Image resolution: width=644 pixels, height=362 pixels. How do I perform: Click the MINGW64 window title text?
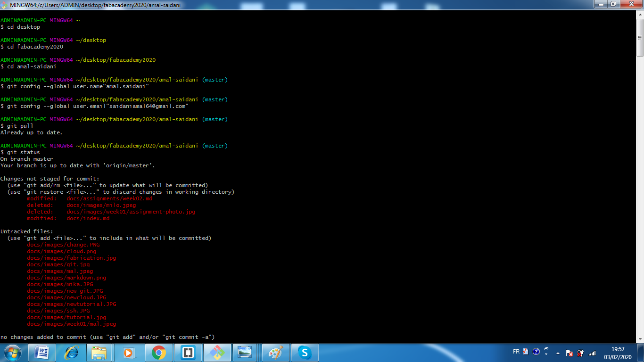(95, 5)
